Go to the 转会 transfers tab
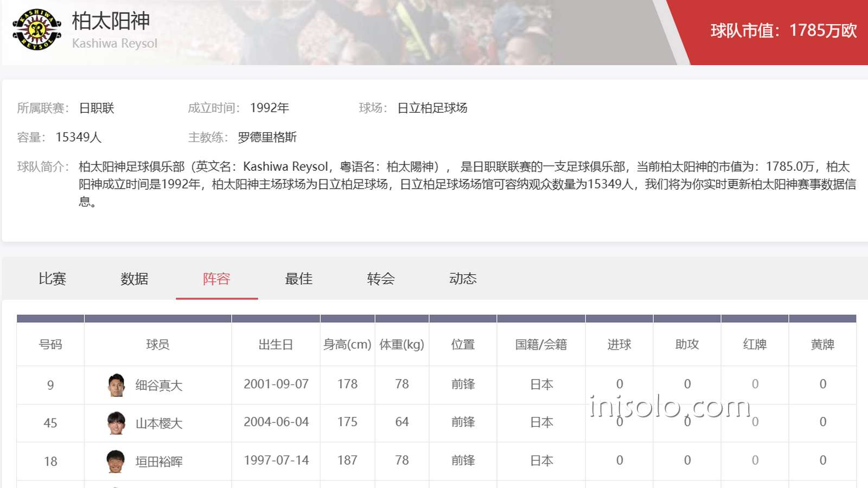 point(381,279)
